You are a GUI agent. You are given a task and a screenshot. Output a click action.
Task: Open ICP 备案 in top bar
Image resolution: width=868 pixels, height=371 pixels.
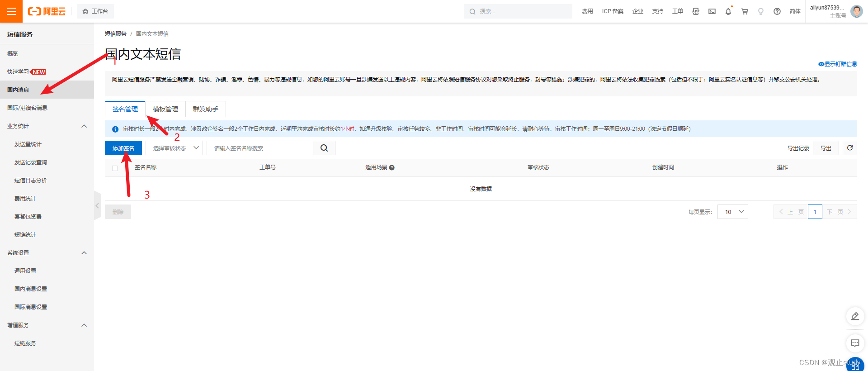pos(613,11)
